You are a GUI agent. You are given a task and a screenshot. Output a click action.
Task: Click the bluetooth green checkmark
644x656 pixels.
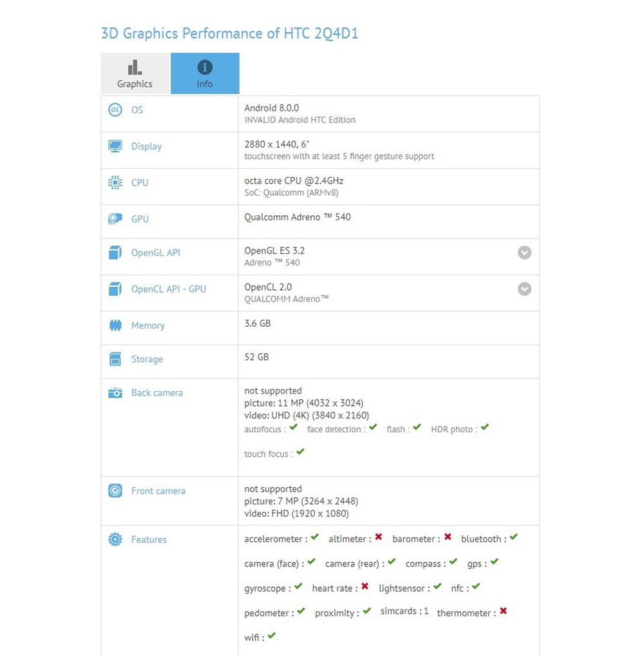pyautogui.click(x=513, y=537)
